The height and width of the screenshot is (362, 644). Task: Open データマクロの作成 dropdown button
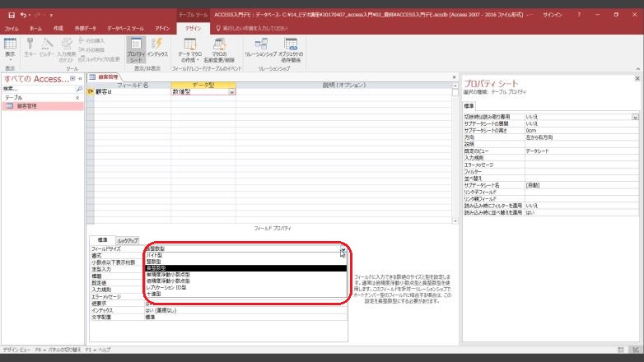coord(189,49)
